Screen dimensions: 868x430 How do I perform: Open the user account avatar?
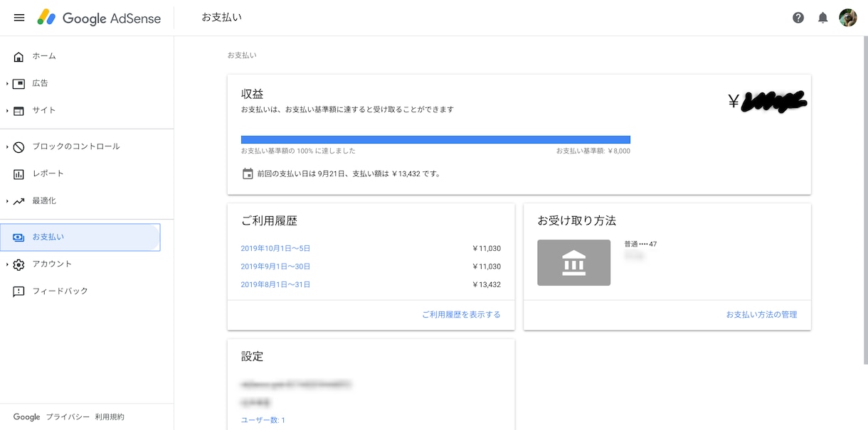point(848,18)
